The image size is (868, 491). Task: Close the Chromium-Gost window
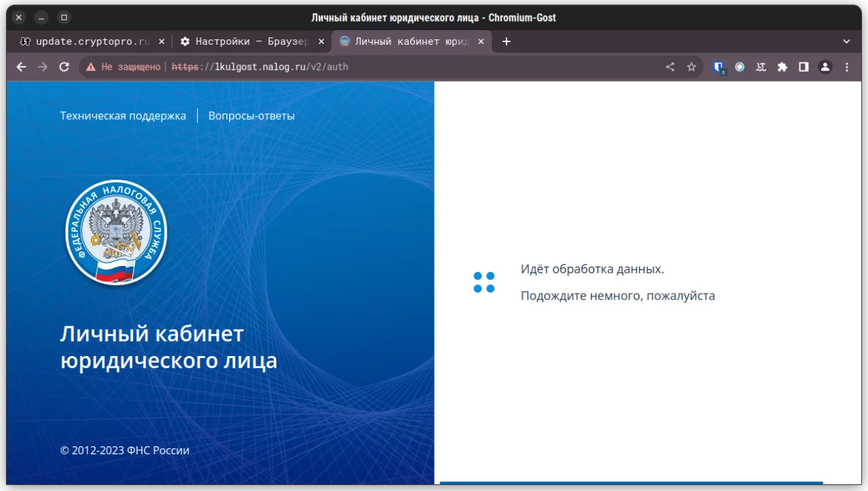tap(19, 18)
